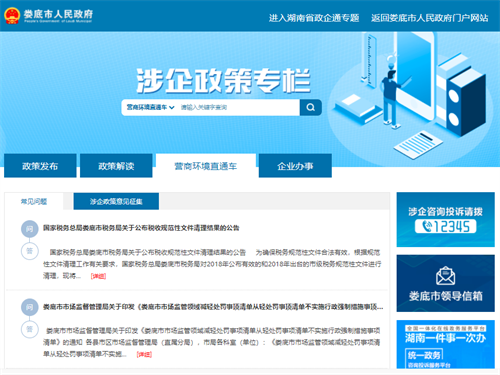Switch to the 政策解读 tab
The image size is (500, 375).
click(116, 166)
